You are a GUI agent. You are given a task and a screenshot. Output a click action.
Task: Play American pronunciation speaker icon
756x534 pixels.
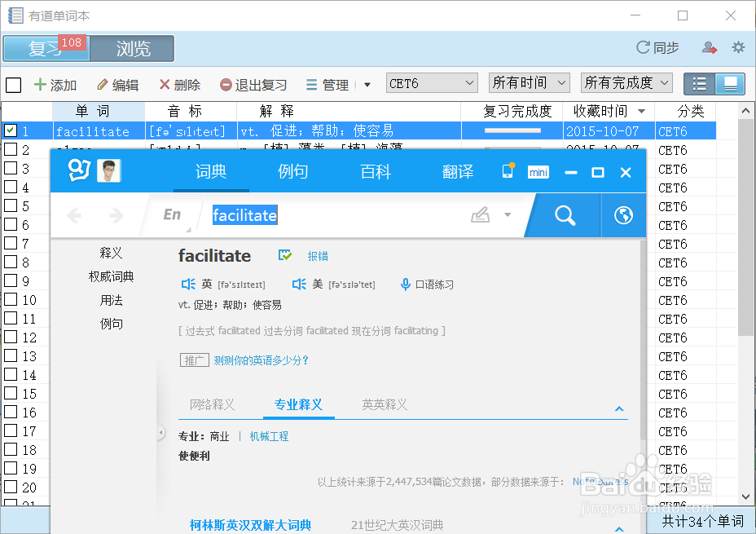click(299, 285)
